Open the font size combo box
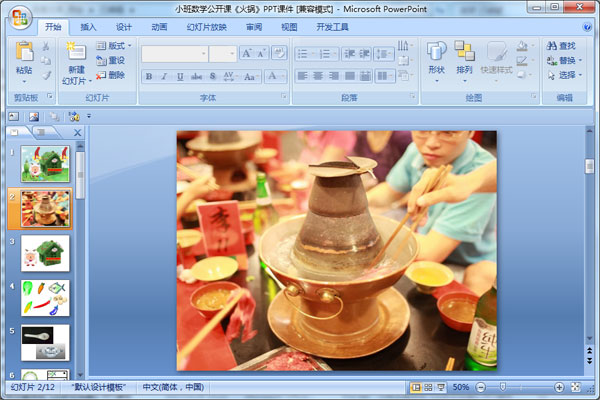Screen dimensions: 600x400 (x=223, y=54)
